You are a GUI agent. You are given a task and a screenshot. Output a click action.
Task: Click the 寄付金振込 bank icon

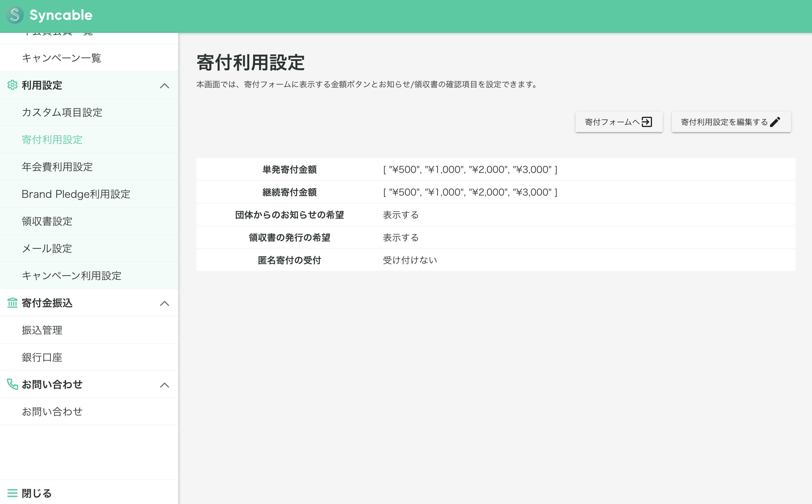(12, 303)
